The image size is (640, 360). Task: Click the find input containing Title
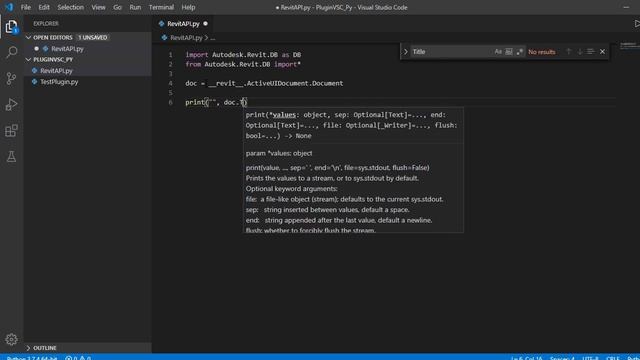pos(451,52)
